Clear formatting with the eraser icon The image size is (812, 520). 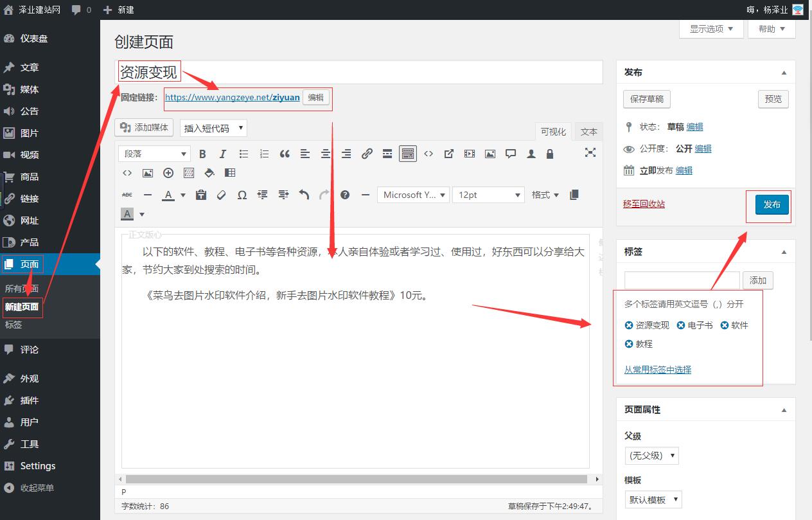pos(222,195)
